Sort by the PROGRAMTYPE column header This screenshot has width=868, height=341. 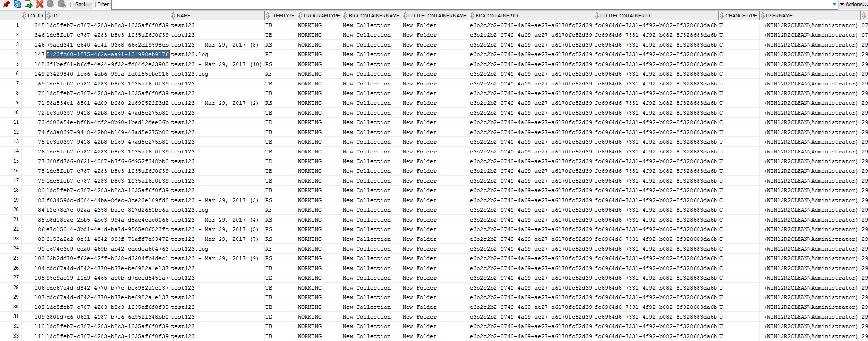click(319, 16)
